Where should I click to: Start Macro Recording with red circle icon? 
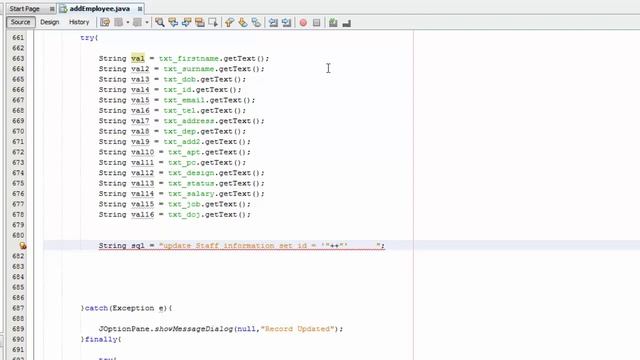point(303,23)
